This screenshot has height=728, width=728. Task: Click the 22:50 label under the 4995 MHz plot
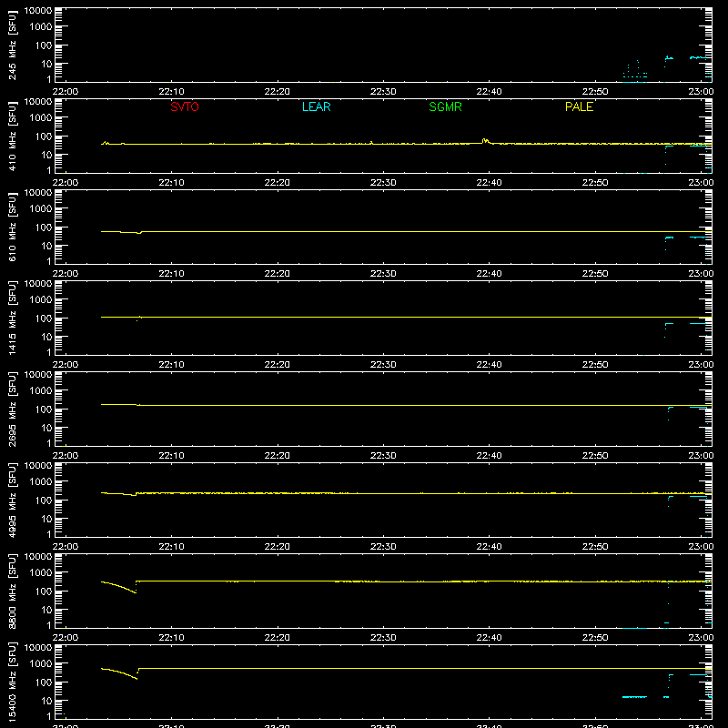[x=595, y=547]
